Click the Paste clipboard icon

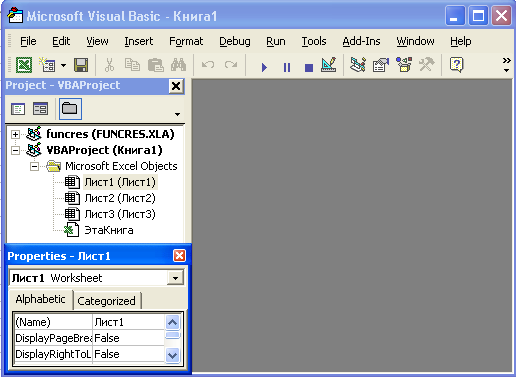(155, 65)
